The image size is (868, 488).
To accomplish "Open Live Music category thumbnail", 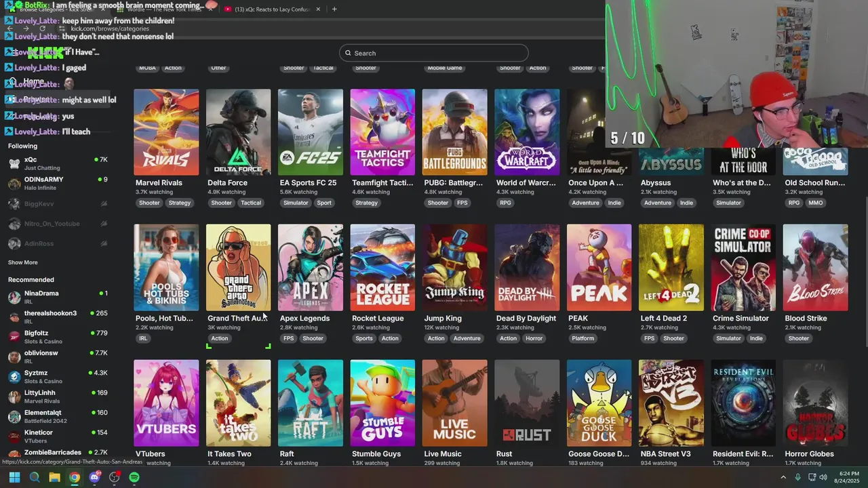I will (454, 403).
